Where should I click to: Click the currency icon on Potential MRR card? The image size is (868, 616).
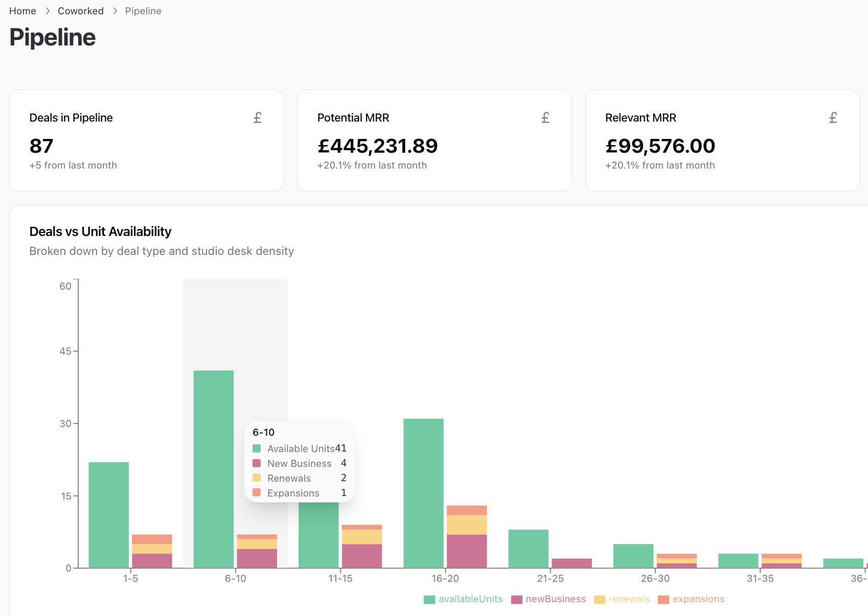click(545, 117)
